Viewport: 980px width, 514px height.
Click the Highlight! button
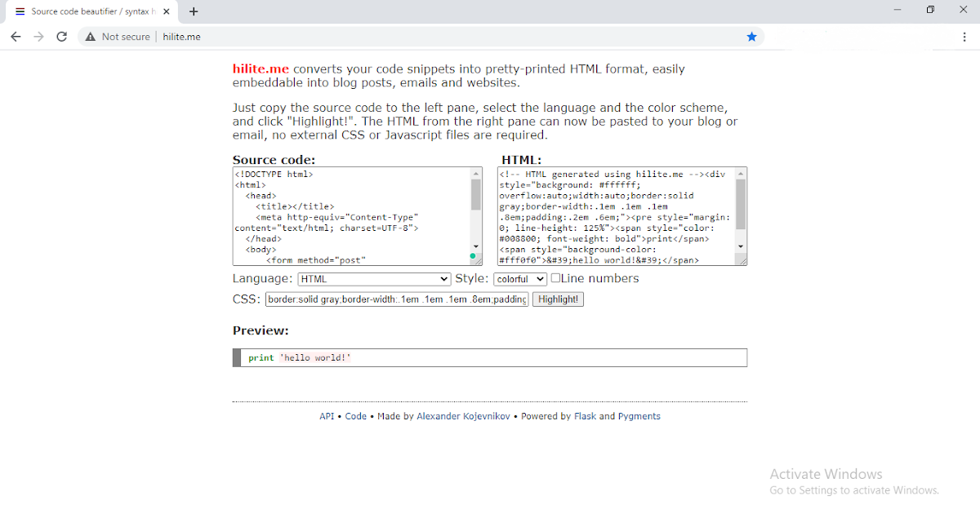click(x=558, y=299)
